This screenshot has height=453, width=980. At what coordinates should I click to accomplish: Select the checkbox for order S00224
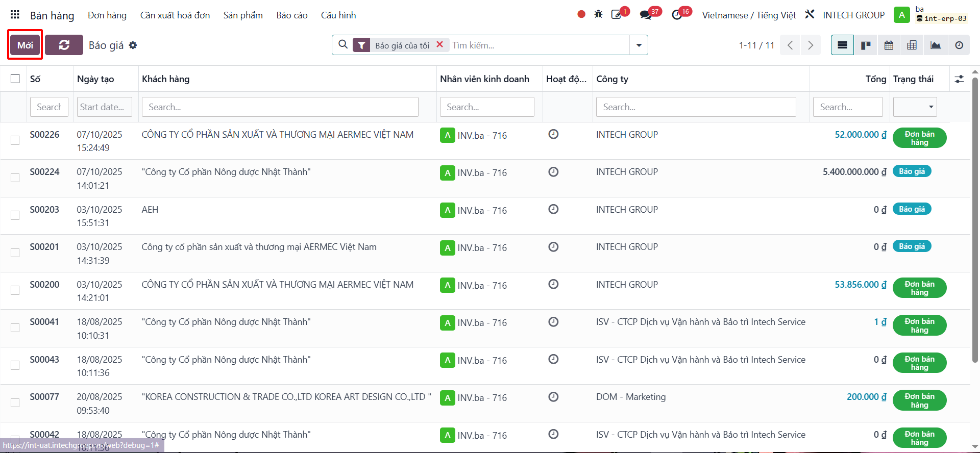point(15,178)
